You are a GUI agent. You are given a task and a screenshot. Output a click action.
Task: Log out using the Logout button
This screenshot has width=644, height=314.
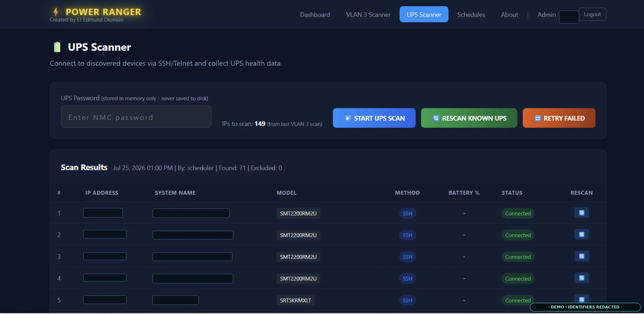click(592, 14)
